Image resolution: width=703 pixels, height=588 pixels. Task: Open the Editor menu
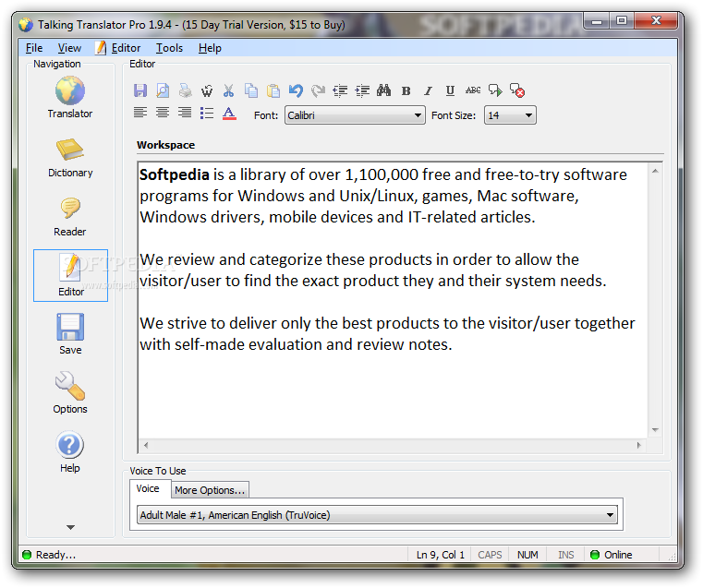click(x=118, y=48)
